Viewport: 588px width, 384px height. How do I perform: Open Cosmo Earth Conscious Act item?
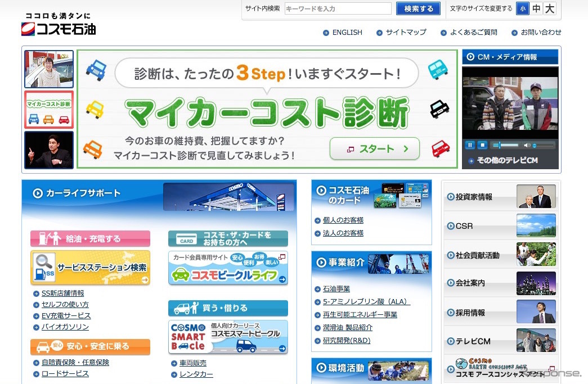pyautogui.click(x=501, y=369)
